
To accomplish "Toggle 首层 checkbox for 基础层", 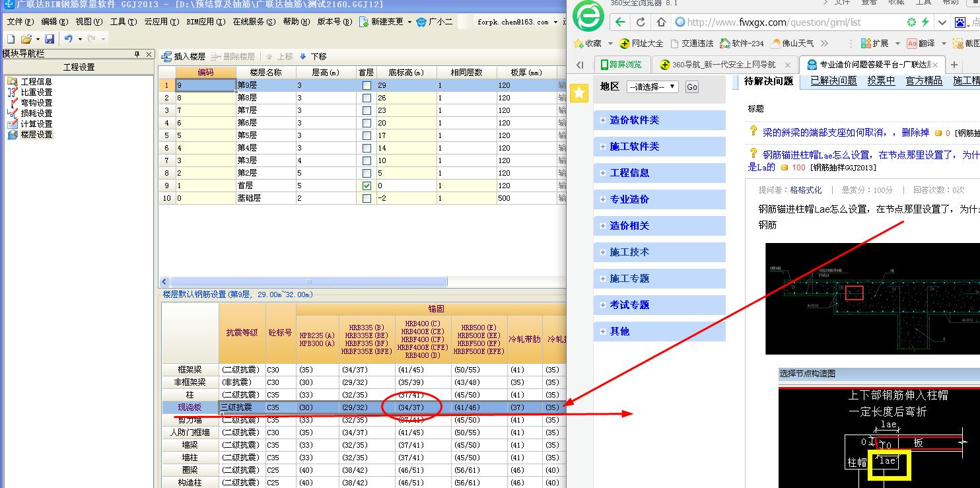I will point(367,199).
